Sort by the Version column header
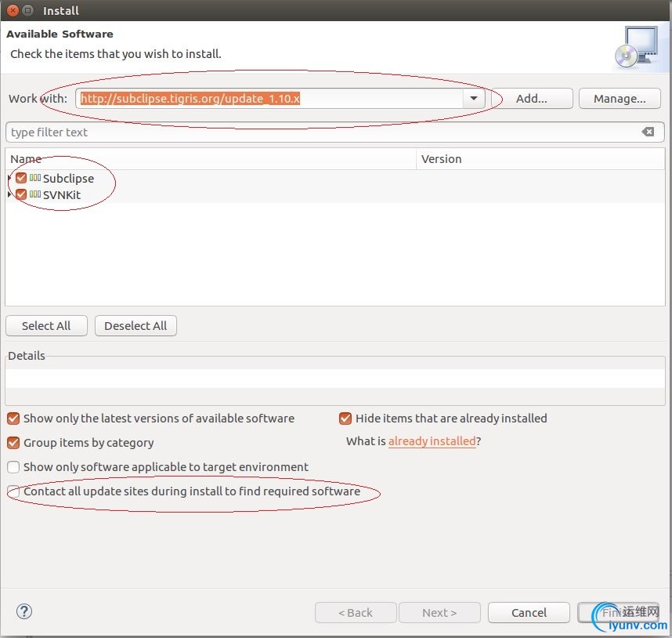The width and height of the screenshot is (672, 638). click(540, 159)
